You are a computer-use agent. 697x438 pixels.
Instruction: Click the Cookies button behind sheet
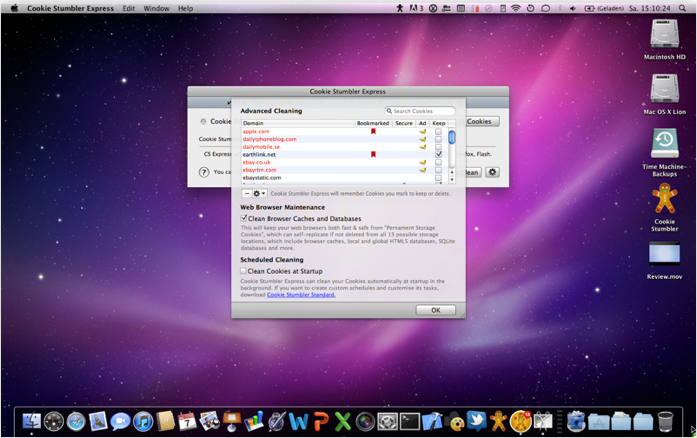[x=482, y=121]
